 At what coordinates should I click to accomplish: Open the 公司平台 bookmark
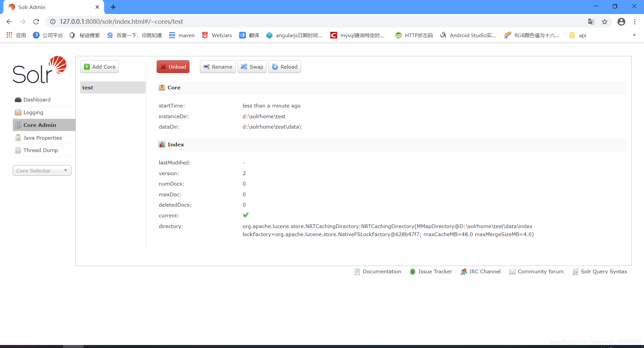pyautogui.click(x=48, y=35)
